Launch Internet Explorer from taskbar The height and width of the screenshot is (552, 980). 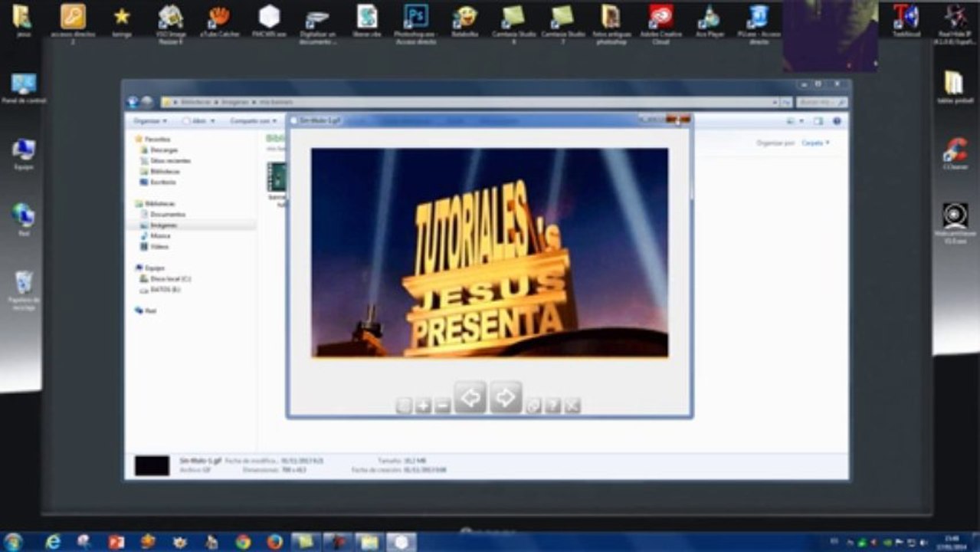click(53, 542)
